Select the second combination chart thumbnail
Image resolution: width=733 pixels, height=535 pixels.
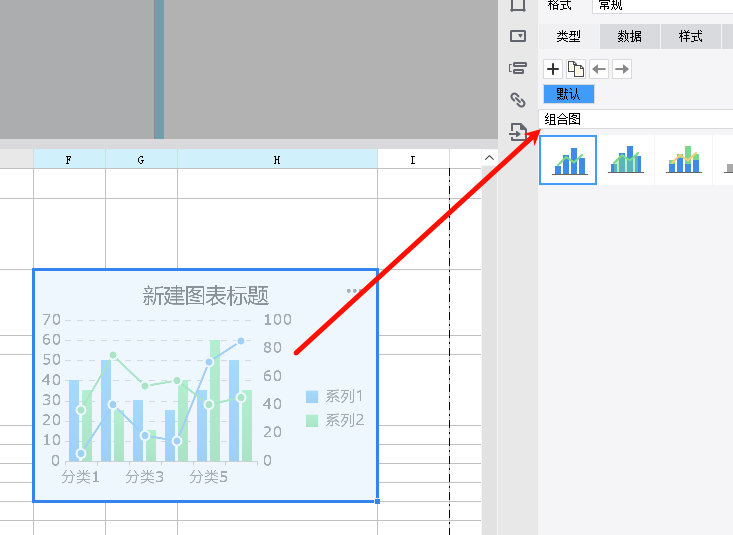tap(627, 160)
